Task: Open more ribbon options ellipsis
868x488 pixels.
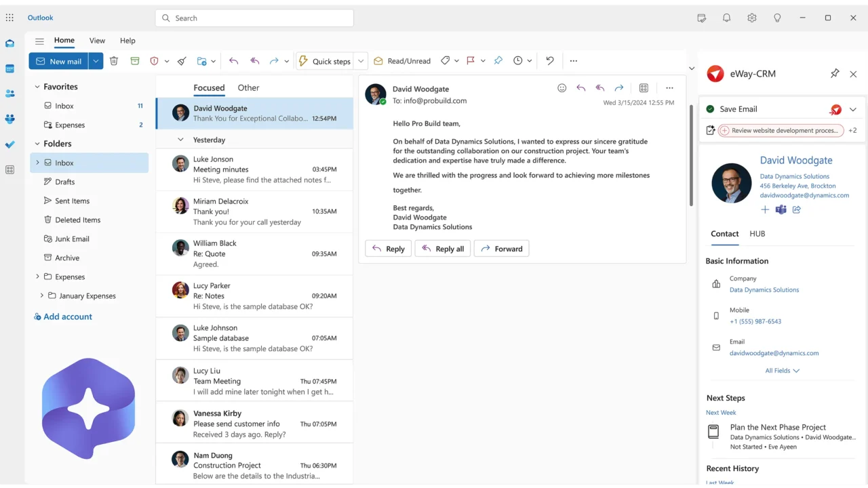Action: tap(574, 61)
